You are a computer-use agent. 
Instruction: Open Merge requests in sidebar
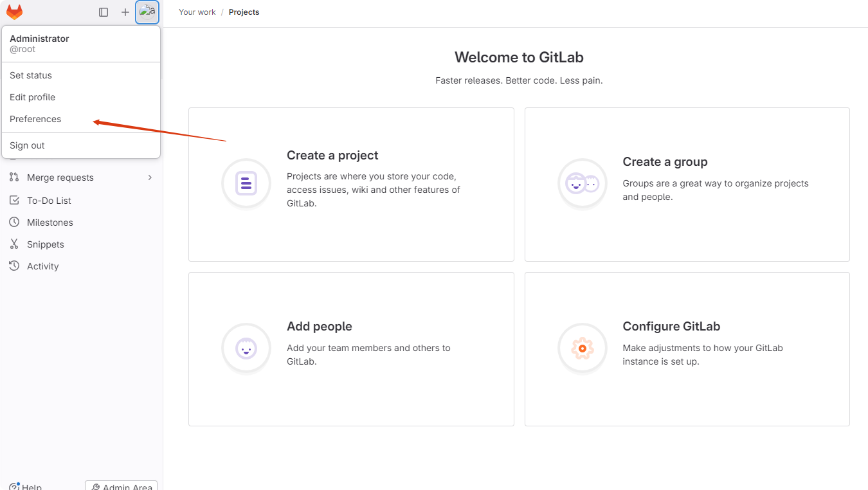81,177
